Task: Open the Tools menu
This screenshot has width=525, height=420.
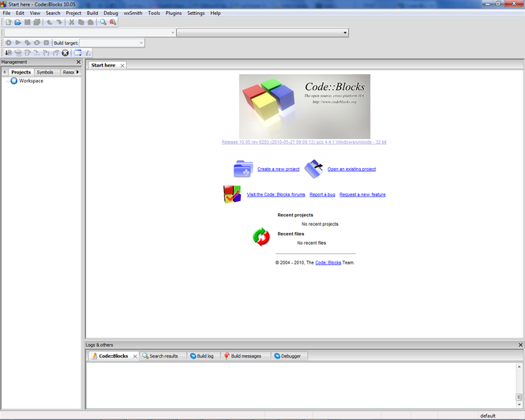Action: point(154,13)
